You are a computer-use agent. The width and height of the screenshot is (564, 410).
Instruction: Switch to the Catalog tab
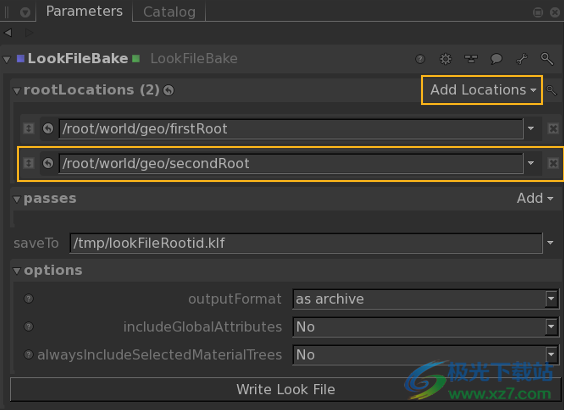pos(169,12)
